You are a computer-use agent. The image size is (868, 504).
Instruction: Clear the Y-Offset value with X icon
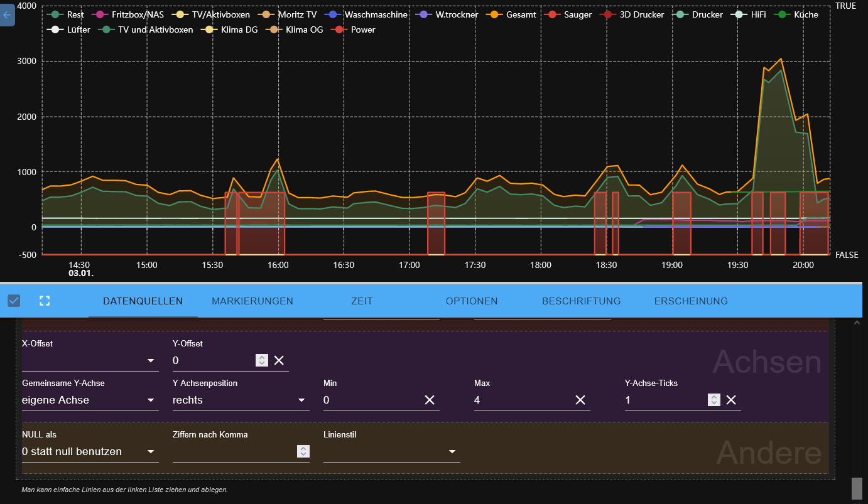click(x=279, y=360)
